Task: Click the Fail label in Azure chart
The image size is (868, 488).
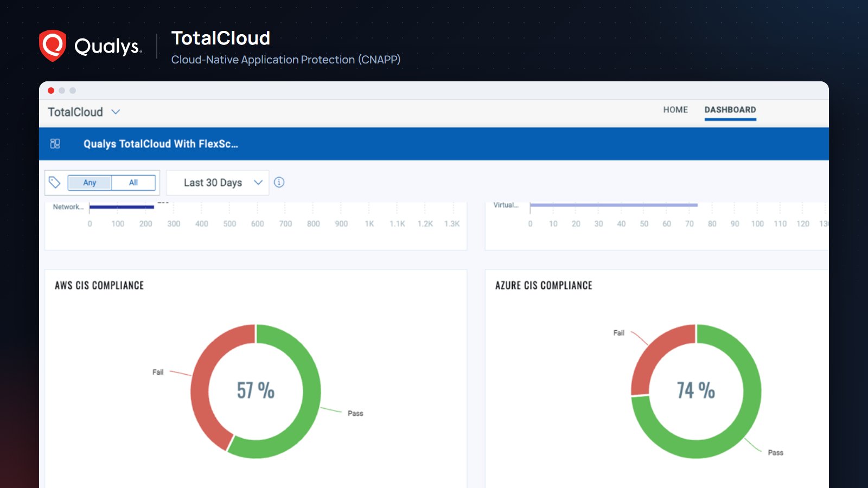Action: point(619,333)
